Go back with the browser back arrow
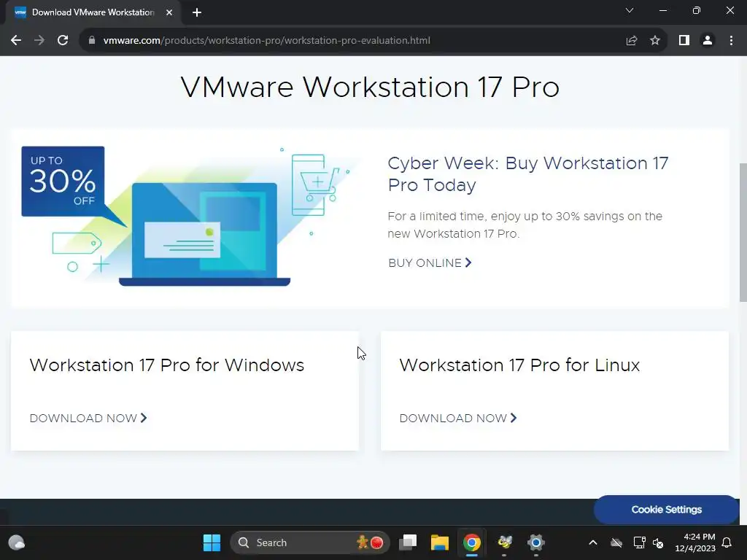Screen dimensions: 747x560 click(x=16, y=41)
